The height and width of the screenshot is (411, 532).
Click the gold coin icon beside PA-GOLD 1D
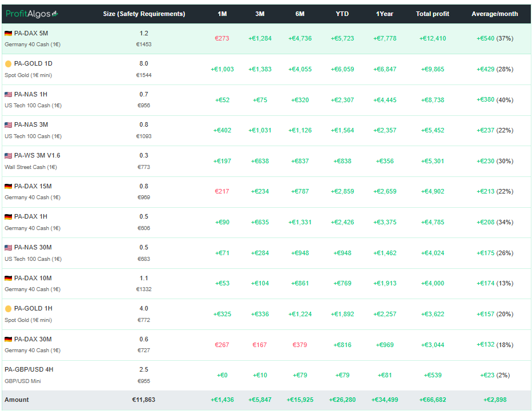point(8,64)
